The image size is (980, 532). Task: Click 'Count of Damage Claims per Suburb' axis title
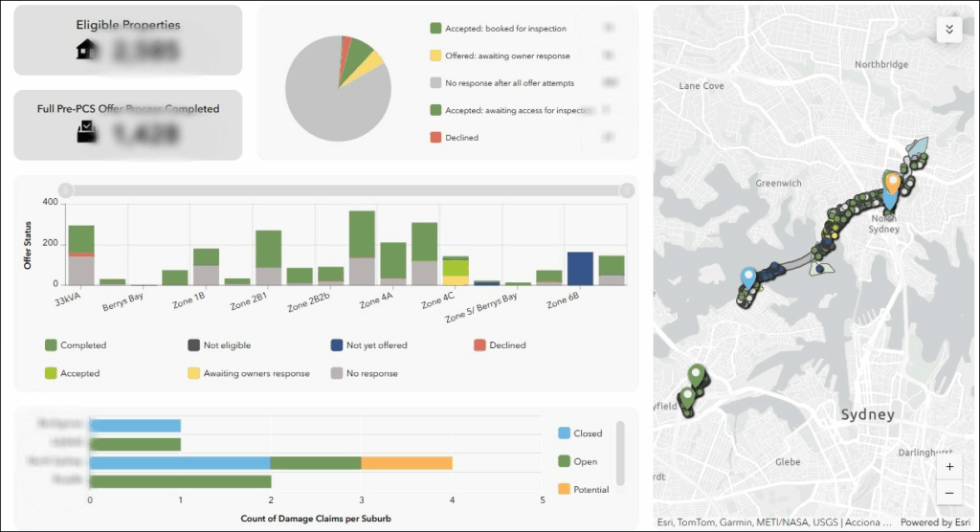click(x=316, y=519)
